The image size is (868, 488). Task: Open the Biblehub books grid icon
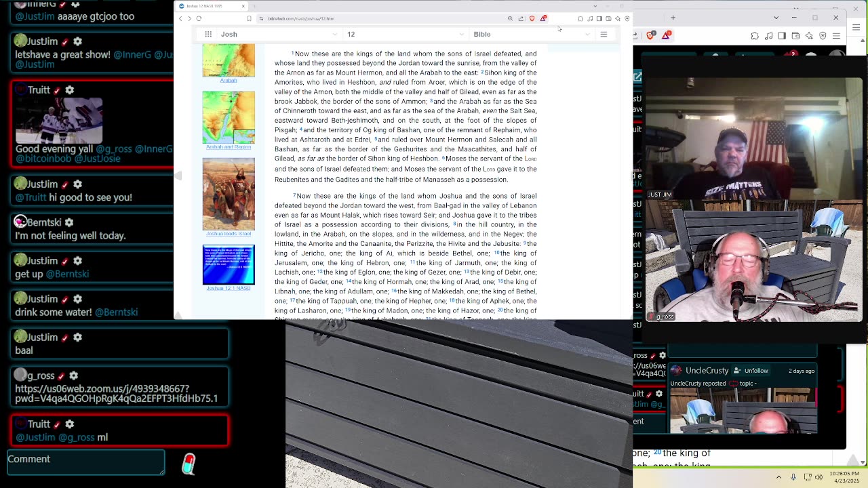pos(208,35)
